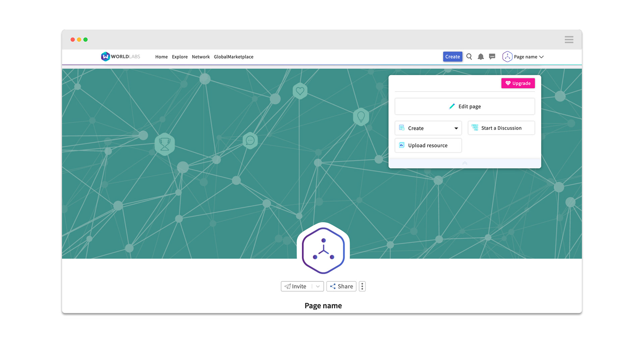Click Upload resource button

click(x=428, y=145)
